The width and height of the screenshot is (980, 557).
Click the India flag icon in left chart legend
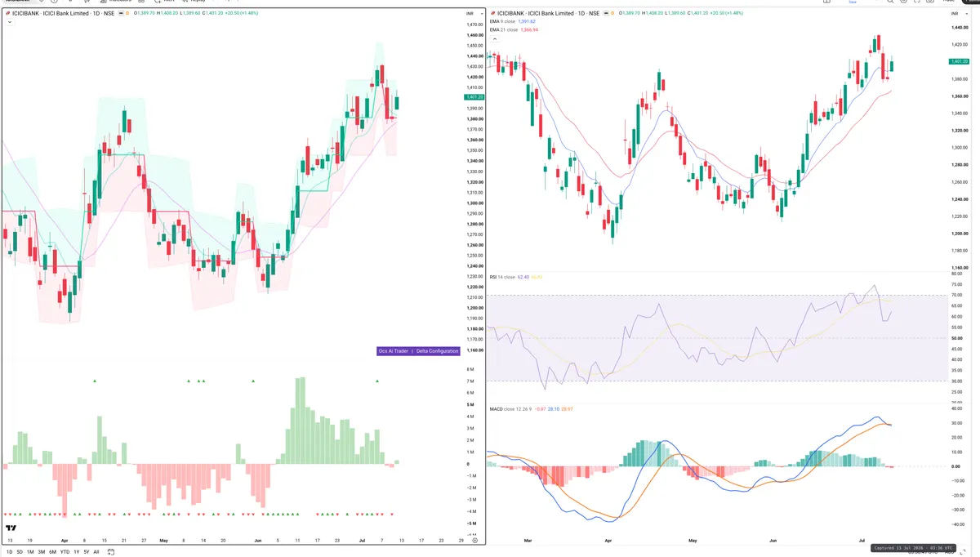tap(121, 13)
